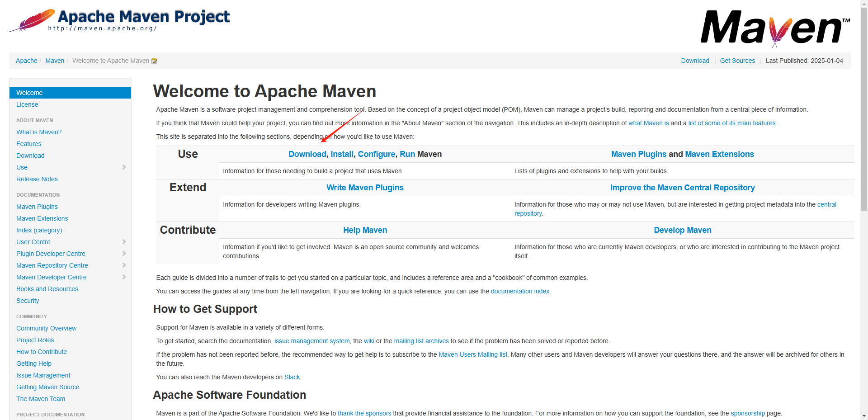Click the scrollbar down arrow
Image resolution: width=868 pixels, height=420 pixels.
(864, 416)
